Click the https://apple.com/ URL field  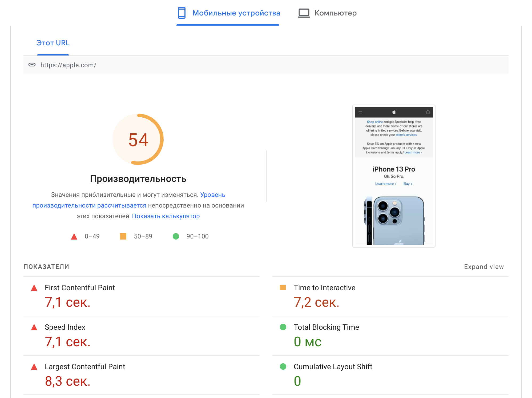coord(68,65)
